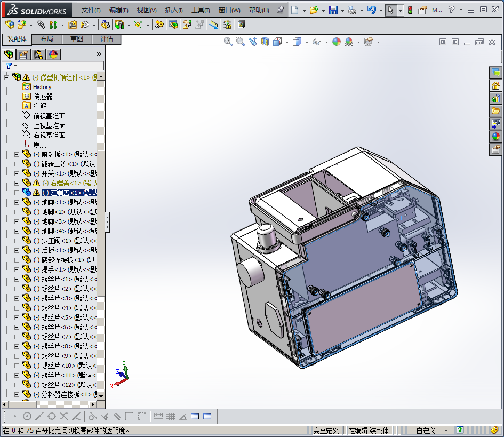Click the New document icon

click(x=294, y=10)
